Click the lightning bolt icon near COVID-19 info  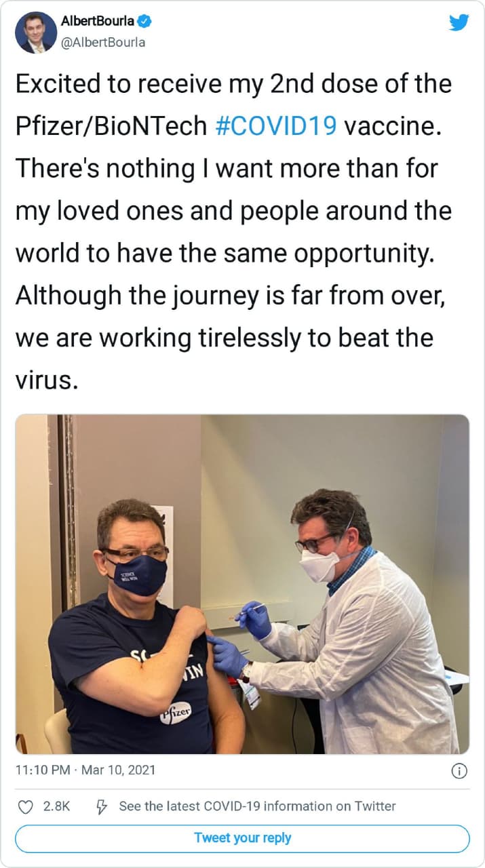[x=102, y=806]
